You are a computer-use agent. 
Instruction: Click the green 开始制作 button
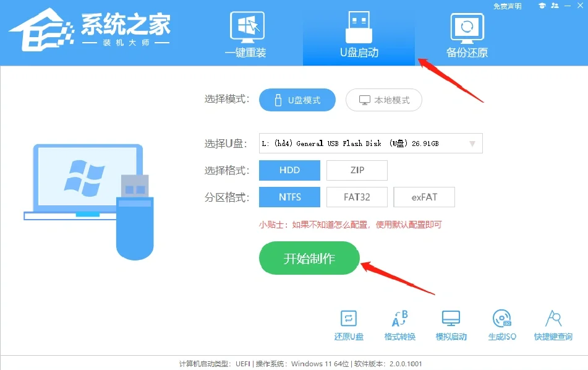pyautogui.click(x=309, y=258)
